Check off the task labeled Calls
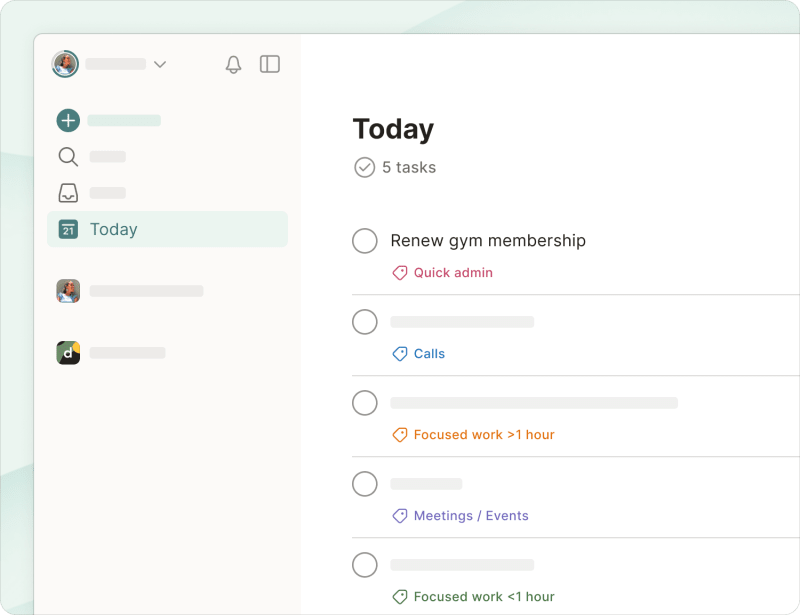The width and height of the screenshot is (800, 615). [365, 322]
